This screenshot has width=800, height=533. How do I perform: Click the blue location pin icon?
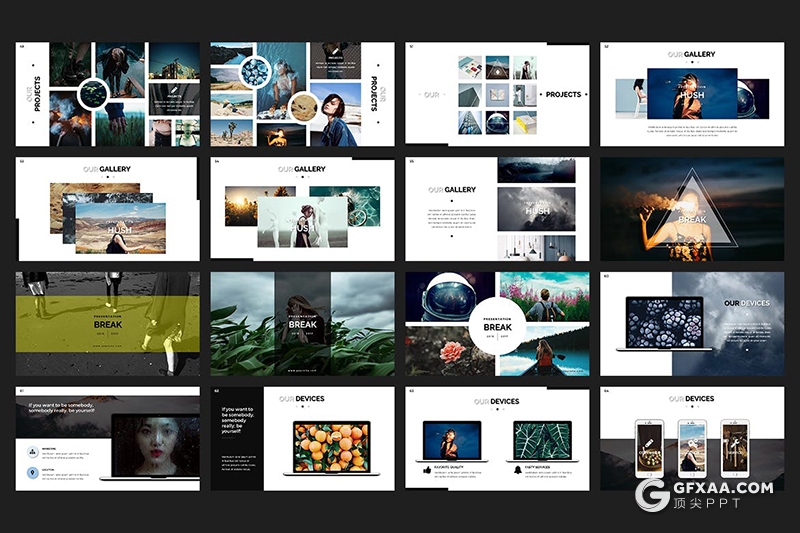(32, 472)
